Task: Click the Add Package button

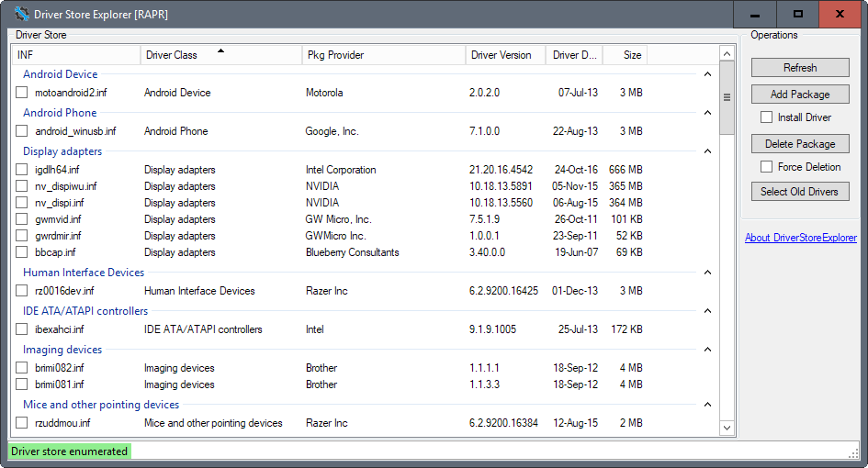Action: [x=800, y=94]
